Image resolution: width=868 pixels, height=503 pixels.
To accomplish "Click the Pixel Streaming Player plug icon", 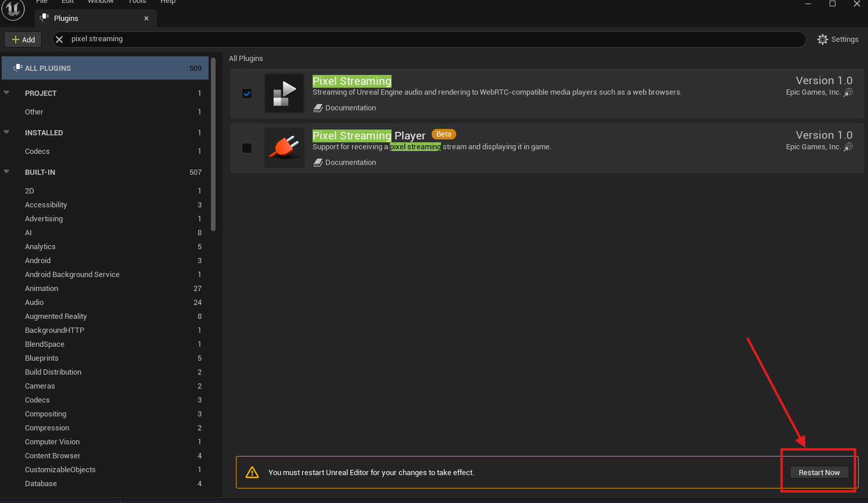I will tap(284, 148).
